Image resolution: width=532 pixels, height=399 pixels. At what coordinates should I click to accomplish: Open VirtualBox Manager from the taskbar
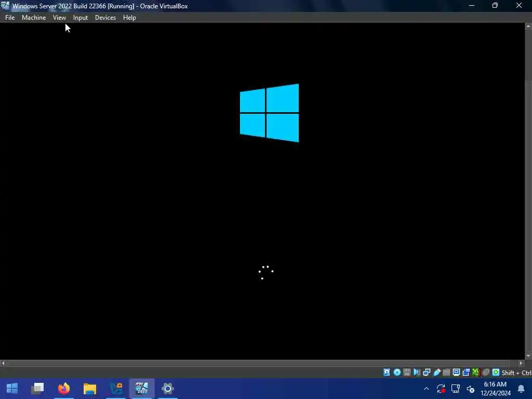point(116,388)
